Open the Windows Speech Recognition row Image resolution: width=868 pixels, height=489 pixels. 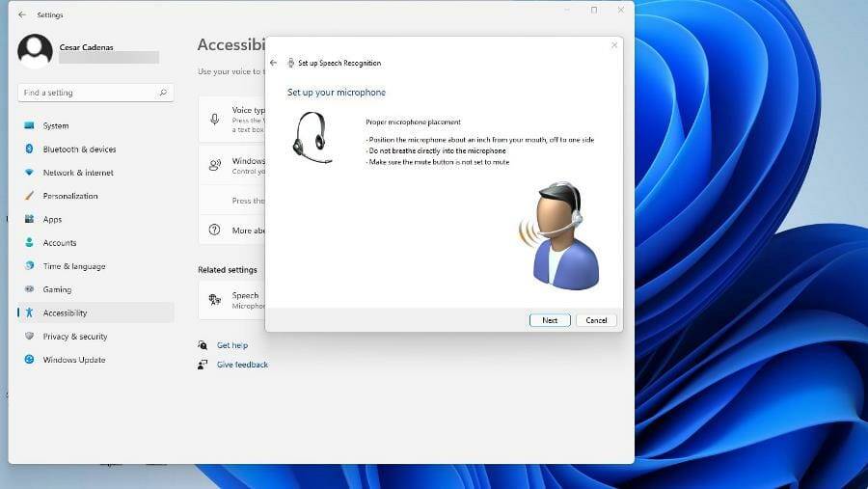231,165
